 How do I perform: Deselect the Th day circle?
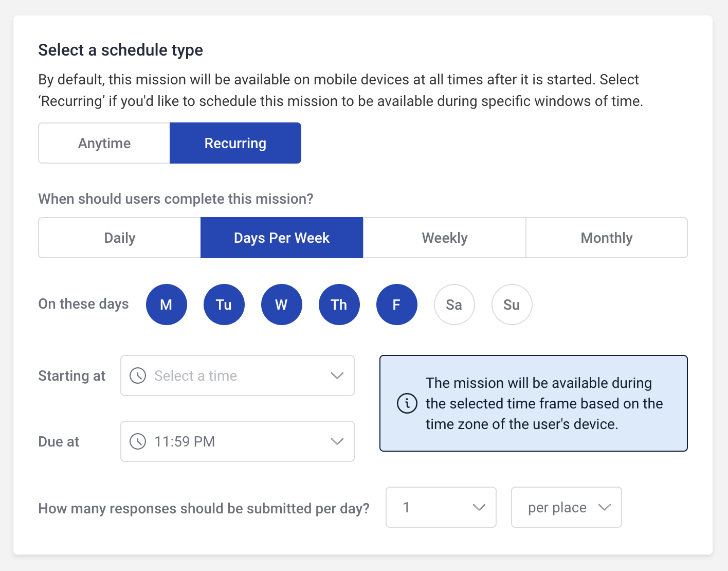point(339,305)
